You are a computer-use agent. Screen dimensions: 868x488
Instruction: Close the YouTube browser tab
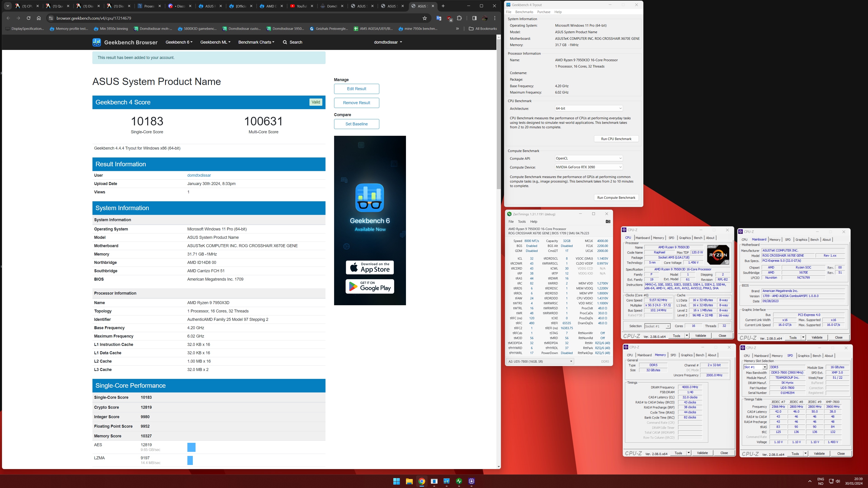coord(312,6)
